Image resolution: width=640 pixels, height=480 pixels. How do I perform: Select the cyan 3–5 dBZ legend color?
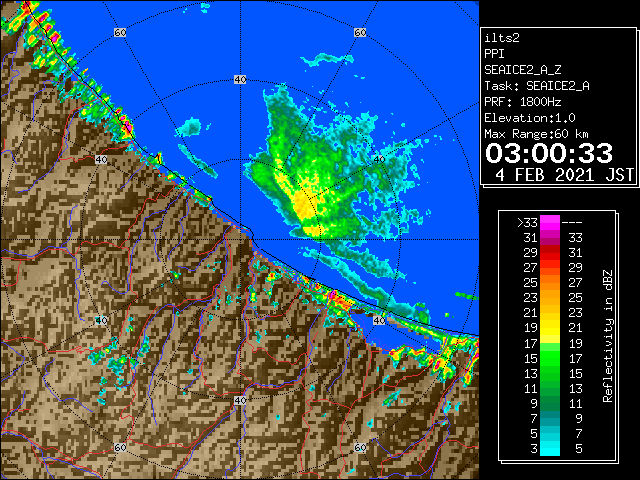pos(550,448)
